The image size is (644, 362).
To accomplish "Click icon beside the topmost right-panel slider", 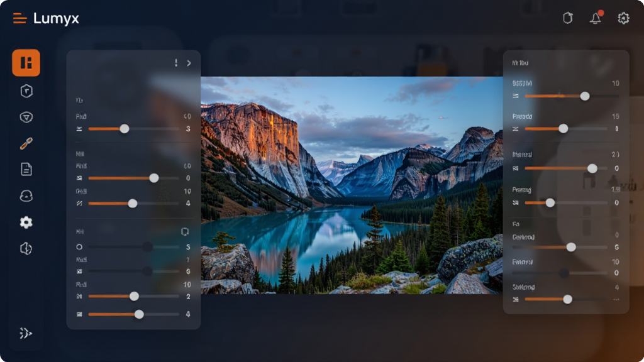I will pyautogui.click(x=516, y=96).
